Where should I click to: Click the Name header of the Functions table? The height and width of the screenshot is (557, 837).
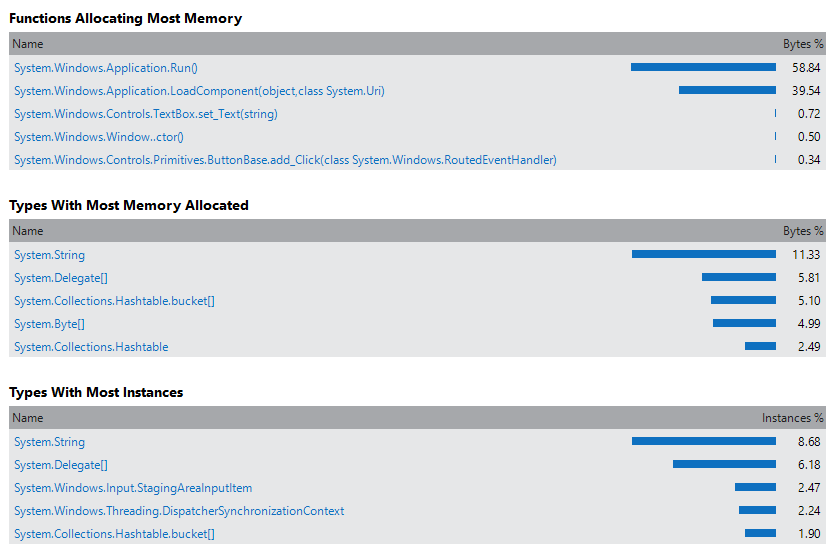tap(29, 44)
